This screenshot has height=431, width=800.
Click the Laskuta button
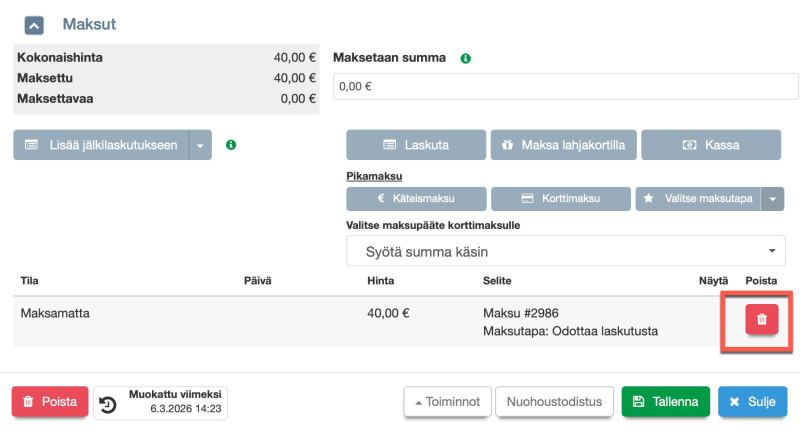(x=416, y=145)
